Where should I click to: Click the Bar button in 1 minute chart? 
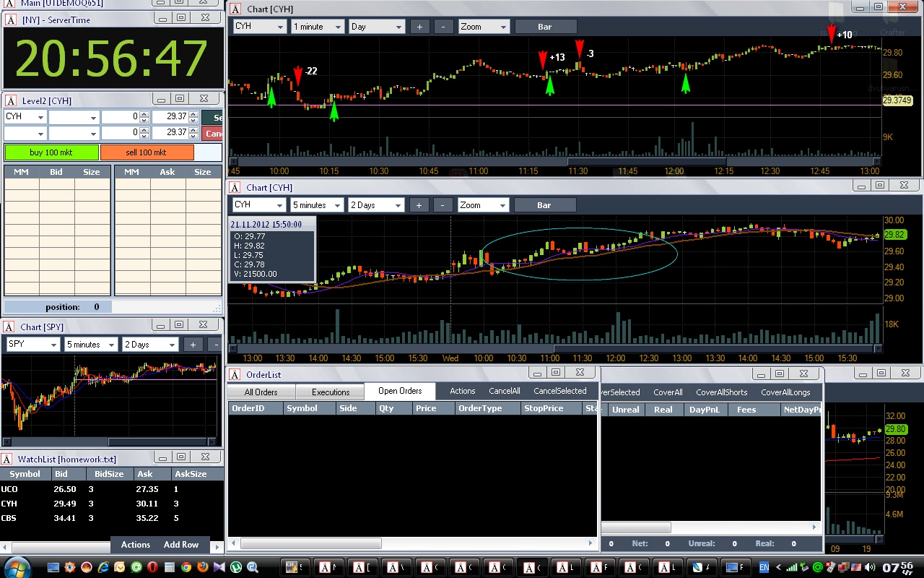[545, 27]
